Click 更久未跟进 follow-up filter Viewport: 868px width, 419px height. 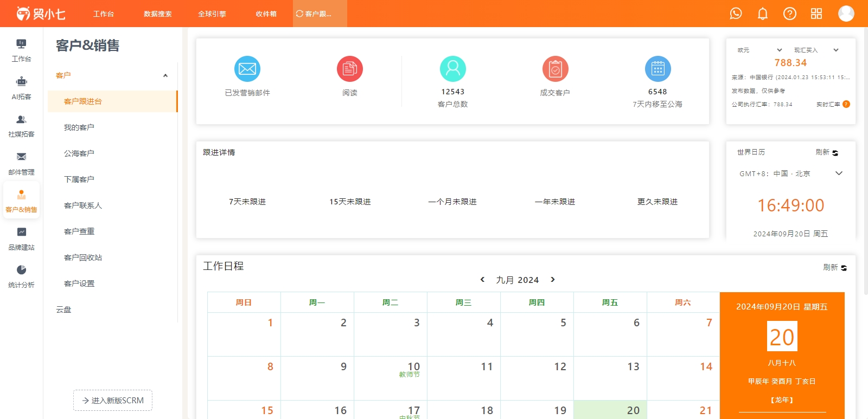[658, 202]
